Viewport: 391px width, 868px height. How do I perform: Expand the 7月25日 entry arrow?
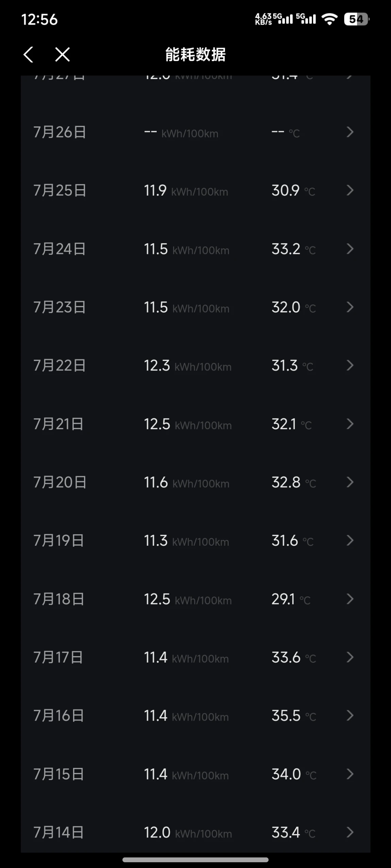(x=350, y=190)
